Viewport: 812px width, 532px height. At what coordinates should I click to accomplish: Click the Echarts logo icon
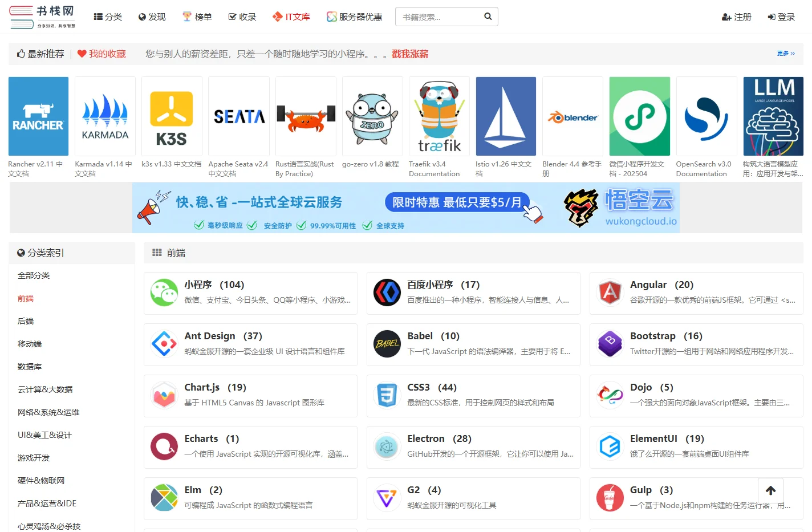point(164,447)
